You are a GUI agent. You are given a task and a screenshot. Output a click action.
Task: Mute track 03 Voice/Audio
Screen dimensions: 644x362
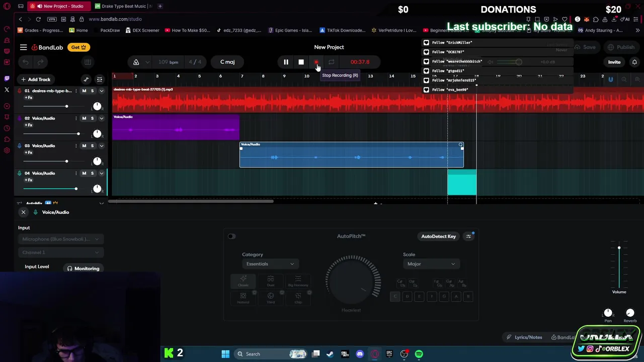tap(84, 146)
